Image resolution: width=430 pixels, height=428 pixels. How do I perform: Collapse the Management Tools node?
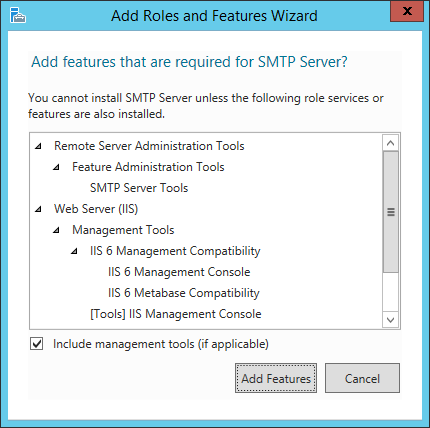point(56,230)
